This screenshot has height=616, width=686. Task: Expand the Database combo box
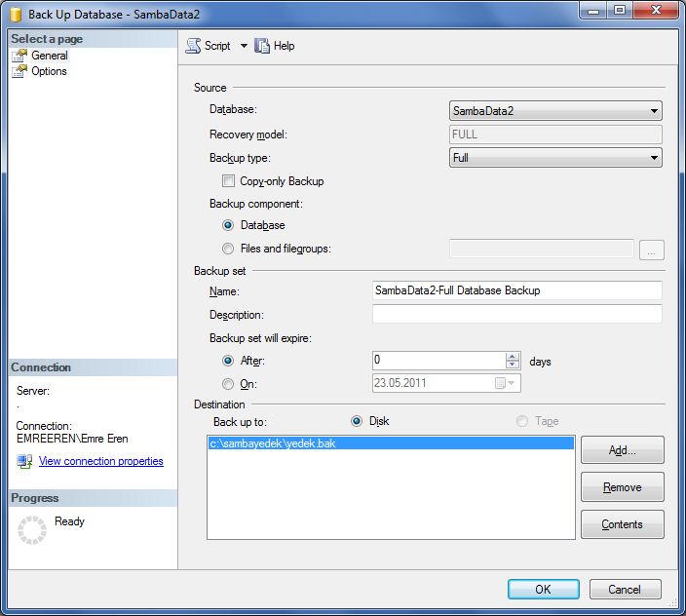coord(654,111)
